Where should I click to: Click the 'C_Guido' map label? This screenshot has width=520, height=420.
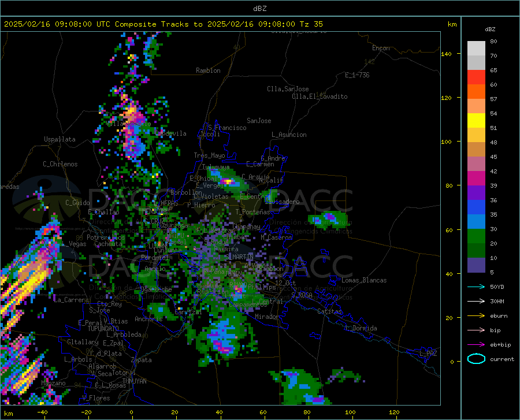pos(77,203)
